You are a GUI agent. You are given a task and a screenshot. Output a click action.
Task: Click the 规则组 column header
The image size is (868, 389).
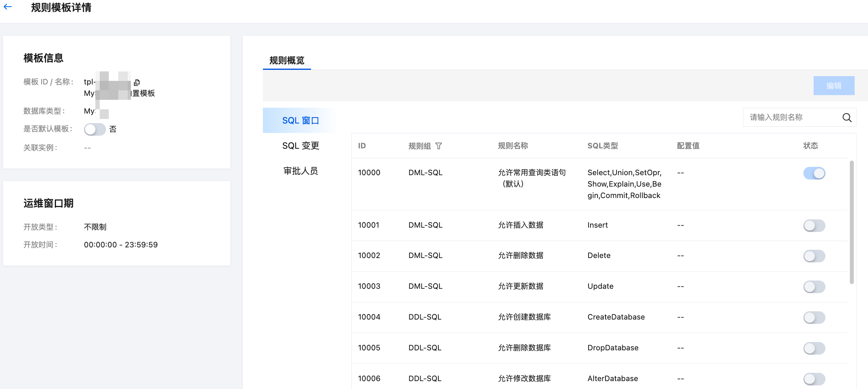coord(419,146)
